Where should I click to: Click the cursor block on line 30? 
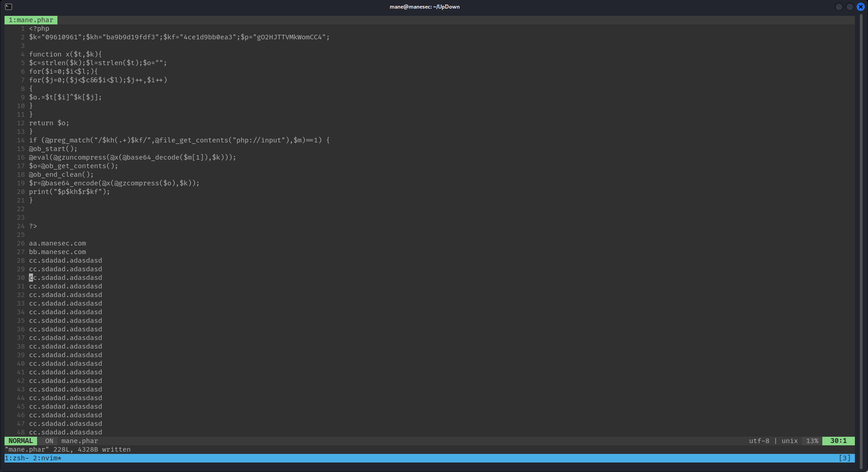(x=31, y=278)
